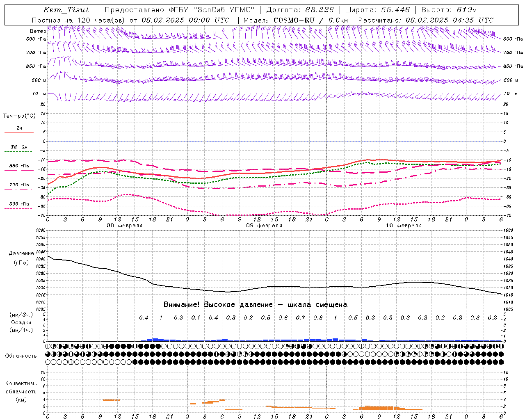
Task: Click the elevation label 'Высота: 619м'
Action: [449, 10]
